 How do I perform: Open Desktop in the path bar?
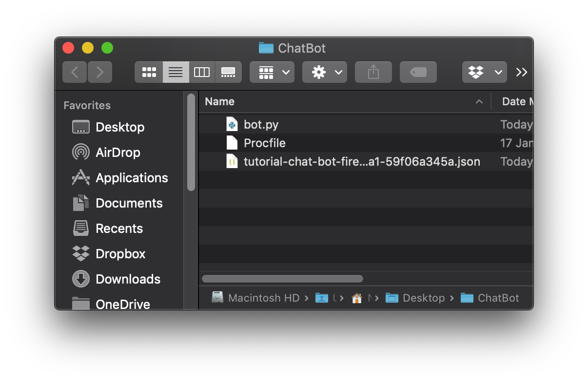click(423, 298)
